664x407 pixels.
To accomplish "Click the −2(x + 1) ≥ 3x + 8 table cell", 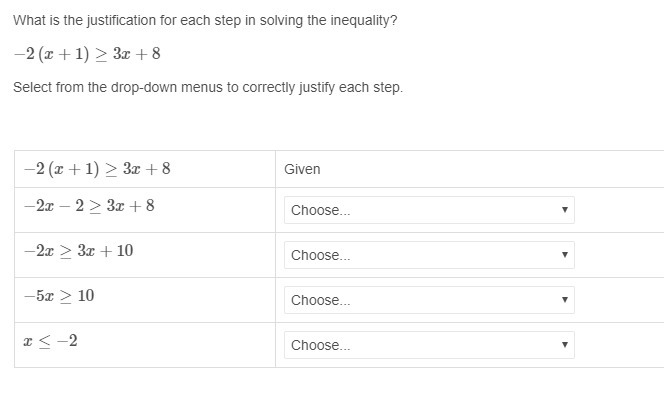I will click(97, 169).
